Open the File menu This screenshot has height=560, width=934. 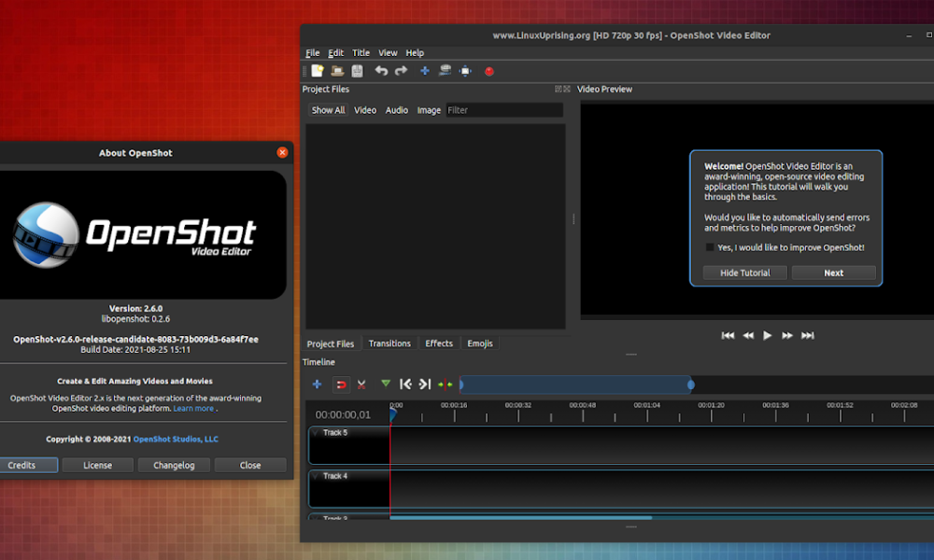tap(313, 53)
